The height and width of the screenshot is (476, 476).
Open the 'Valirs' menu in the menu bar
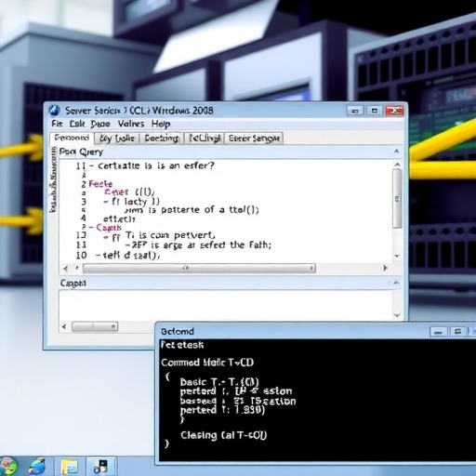(x=131, y=124)
